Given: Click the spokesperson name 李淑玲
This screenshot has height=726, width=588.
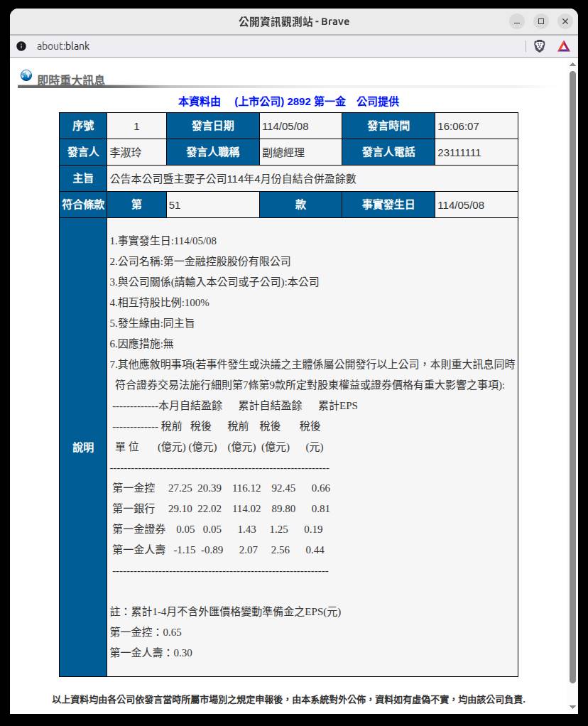Looking at the screenshot, I should tap(126, 152).
